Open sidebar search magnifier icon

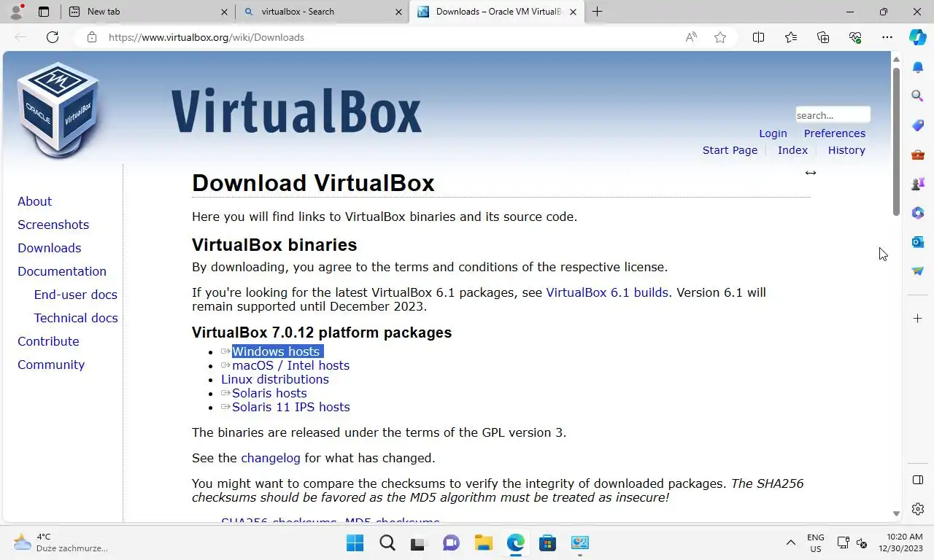click(x=918, y=96)
